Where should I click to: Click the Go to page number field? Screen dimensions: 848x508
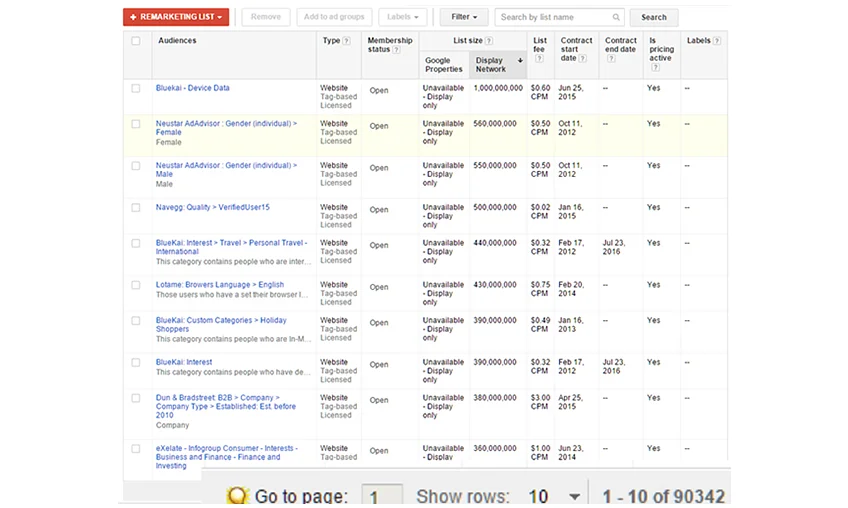click(380, 497)
